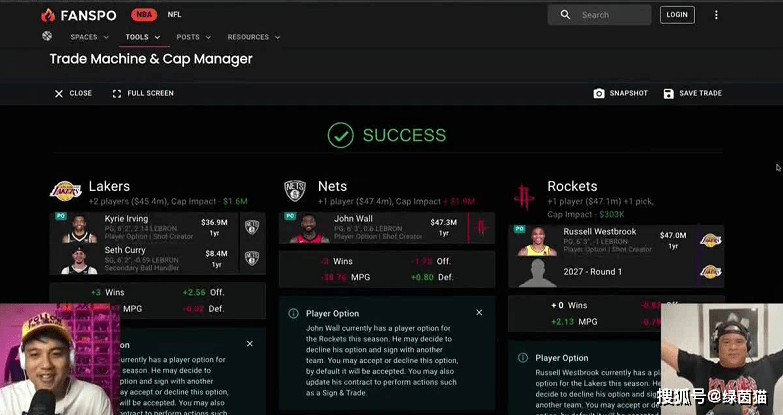Click the Lakers +3 Wins stat

click(x=107, y=293)
